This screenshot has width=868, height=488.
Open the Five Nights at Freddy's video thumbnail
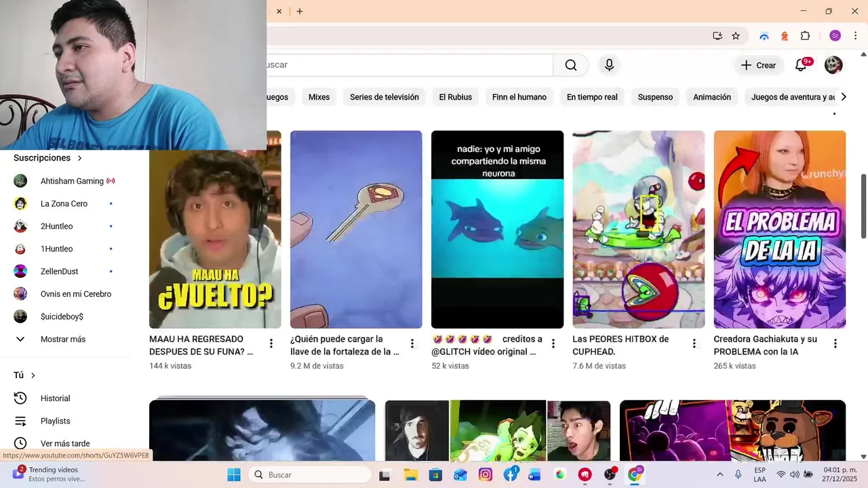[732, 431]
